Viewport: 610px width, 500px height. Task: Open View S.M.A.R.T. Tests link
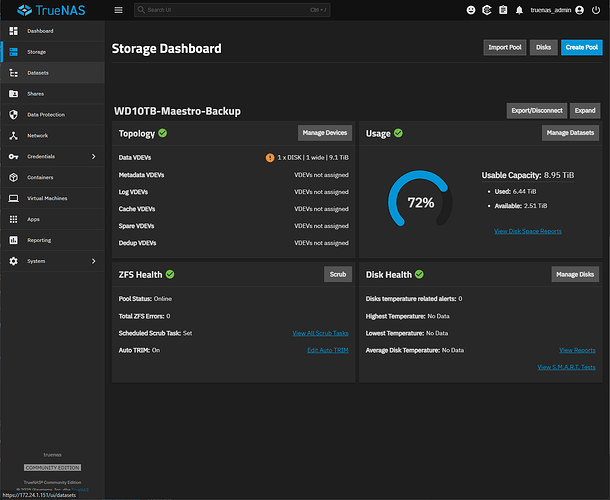tap(566, 367)
